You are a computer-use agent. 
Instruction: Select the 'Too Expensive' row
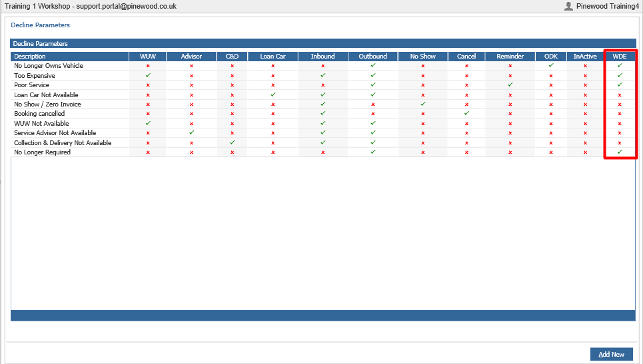point(323,75)
